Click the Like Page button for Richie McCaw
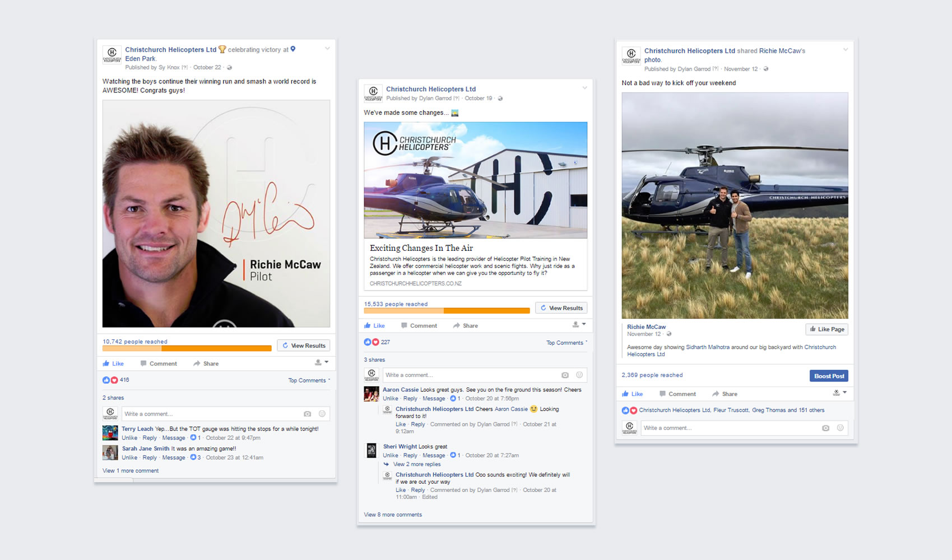The height and width of the screenshot is (560, 952). tap(826, 329)
